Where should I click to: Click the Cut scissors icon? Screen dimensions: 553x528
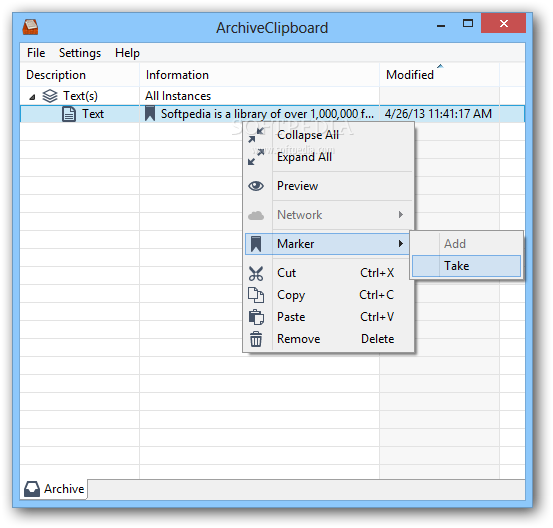(x=256, y=273)
